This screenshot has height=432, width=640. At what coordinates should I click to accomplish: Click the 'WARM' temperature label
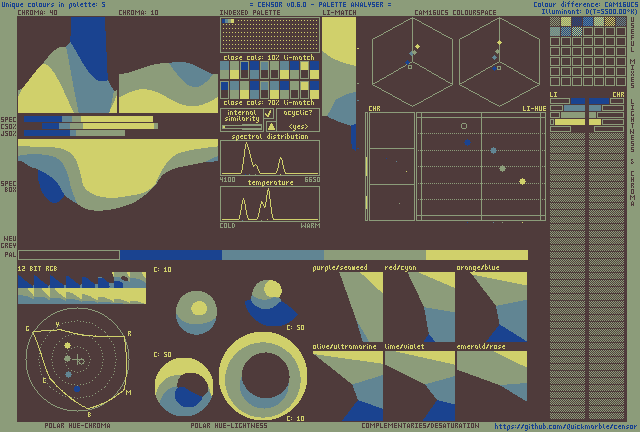tap(310, 225)
